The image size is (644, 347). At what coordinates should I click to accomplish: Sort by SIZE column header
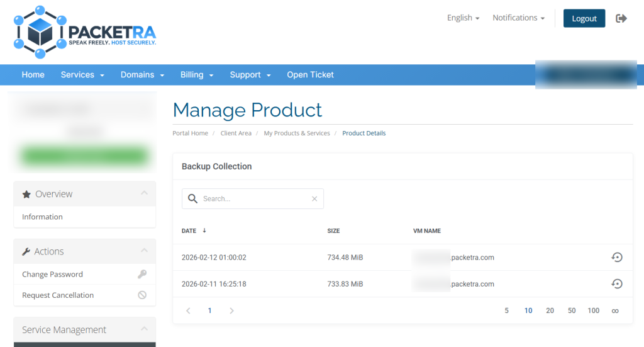[x=333, y=231]
